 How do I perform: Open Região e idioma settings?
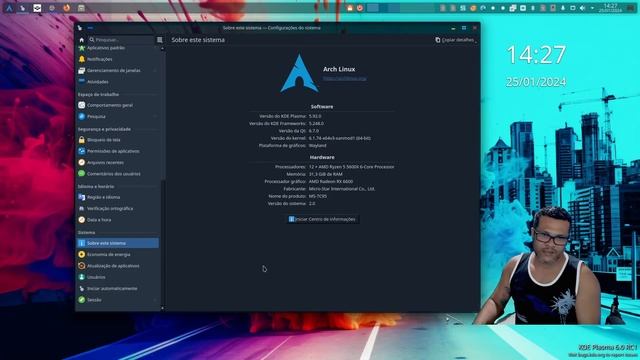point(118,197)
